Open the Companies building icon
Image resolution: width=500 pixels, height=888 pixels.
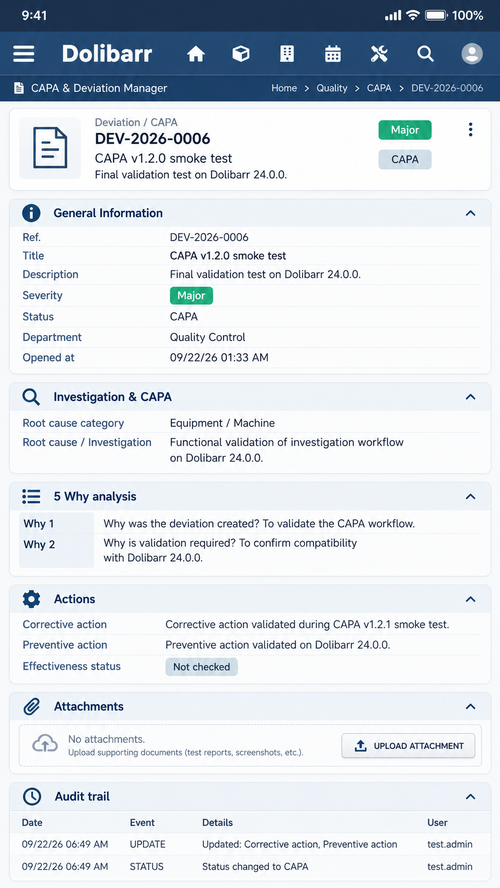point(287,54)
